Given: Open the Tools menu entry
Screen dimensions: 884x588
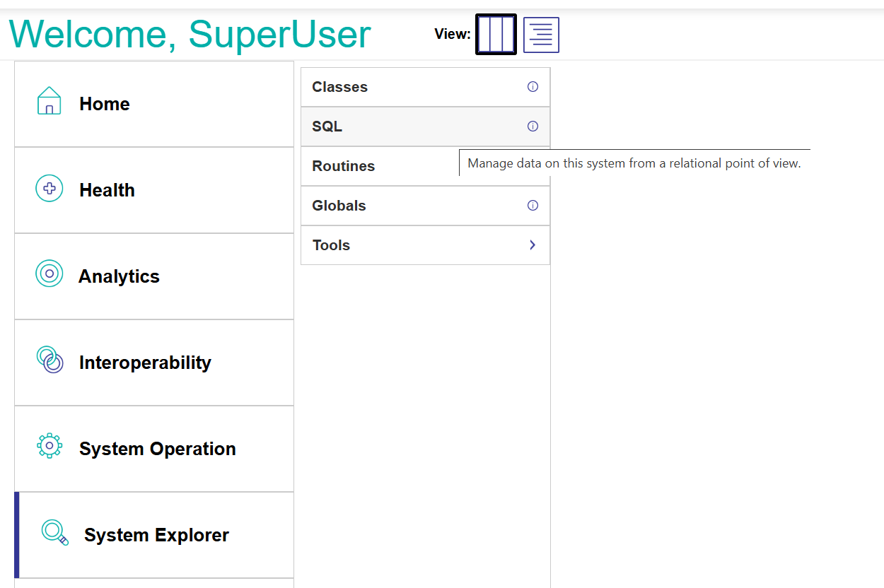Looking at the screenshot, I should click(332, 245).
